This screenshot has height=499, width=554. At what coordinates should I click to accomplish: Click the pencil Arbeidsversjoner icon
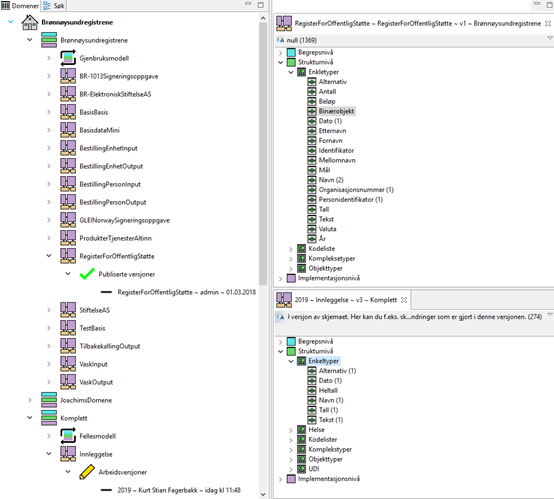(87, 472)
